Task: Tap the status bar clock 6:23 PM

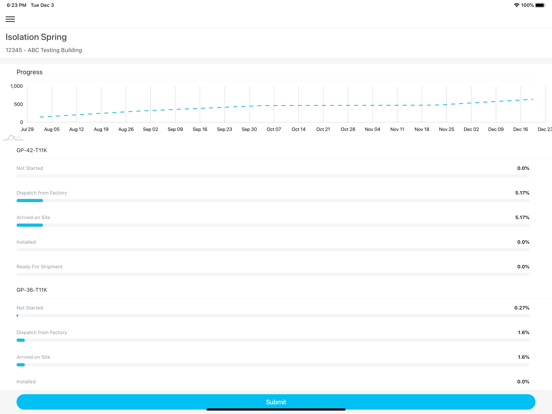Action: pos(17,5)
